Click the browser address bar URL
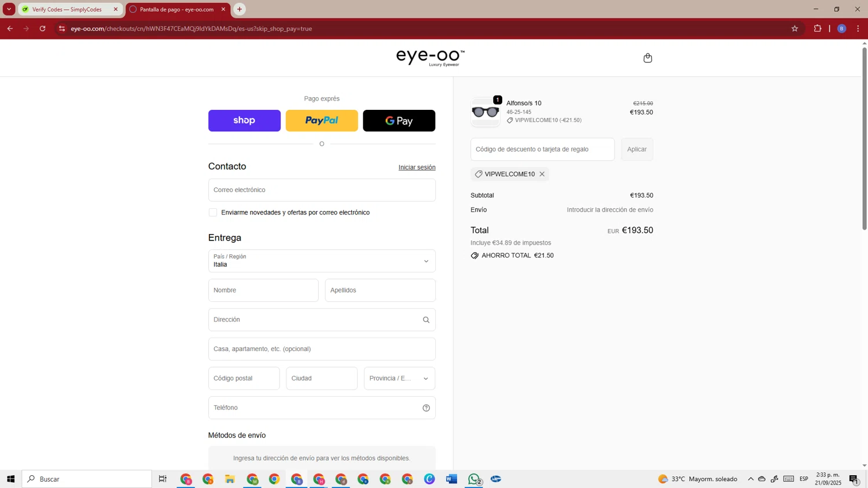Image resolution: width=868 pixels, height=488 pixels. (192, 28)
